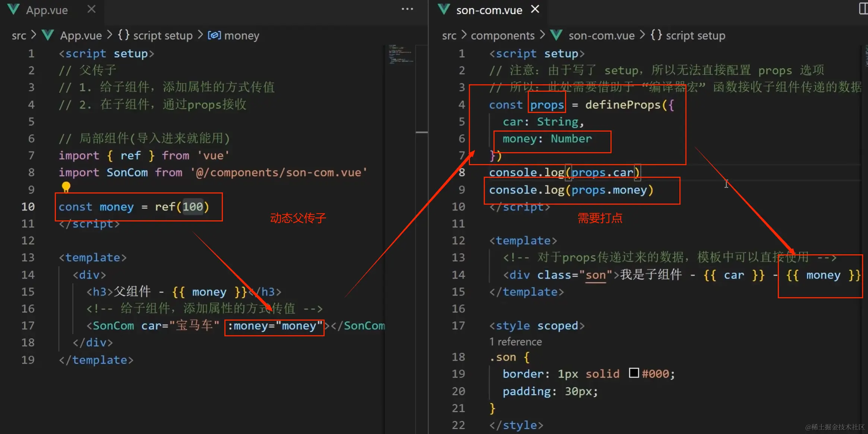Click the variable icon before money breadcrumb
Image resolution: width=868 pixels, height=434 pixels.
(214, 35)
